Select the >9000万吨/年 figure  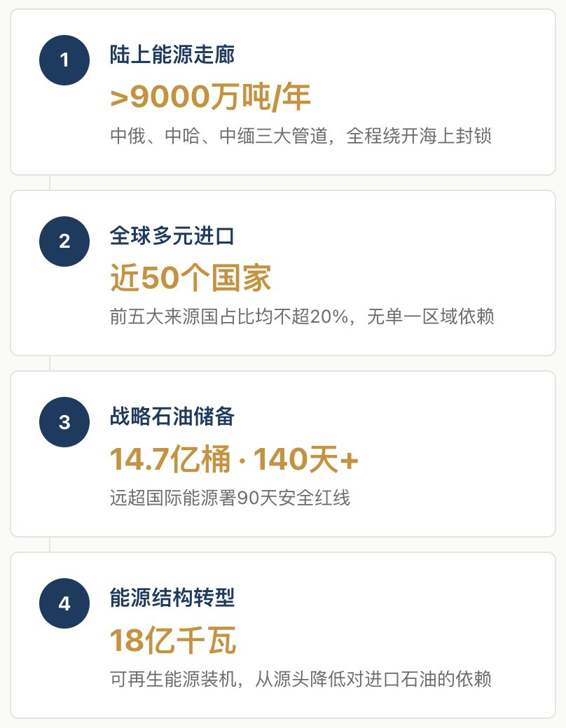click(x=210, y=97)
